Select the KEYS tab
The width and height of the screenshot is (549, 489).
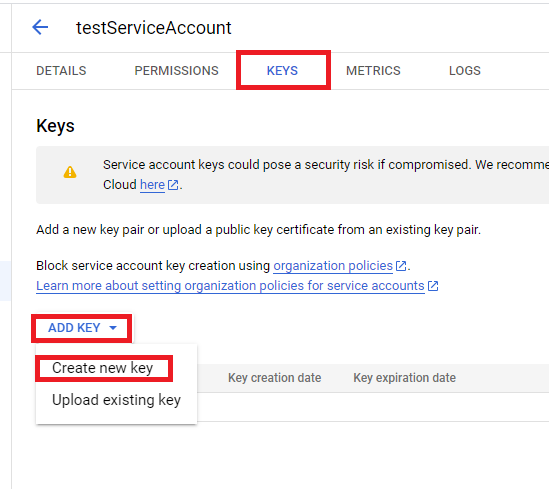pos(283,71)
